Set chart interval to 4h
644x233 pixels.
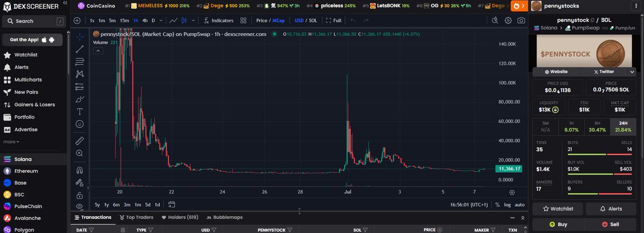click(145, 20)
